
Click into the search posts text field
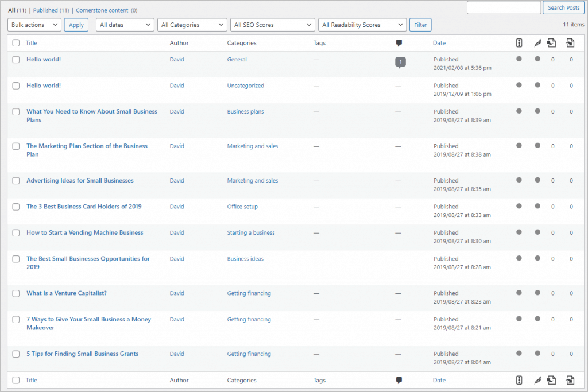pyautogui.click(x=504, y=7)
